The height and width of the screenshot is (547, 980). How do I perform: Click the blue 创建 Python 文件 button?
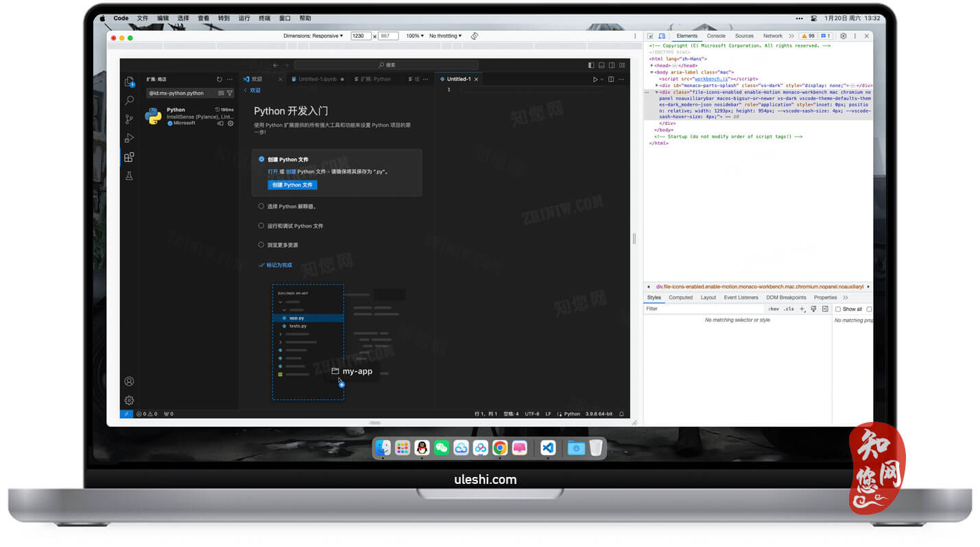tap(292, 185)
